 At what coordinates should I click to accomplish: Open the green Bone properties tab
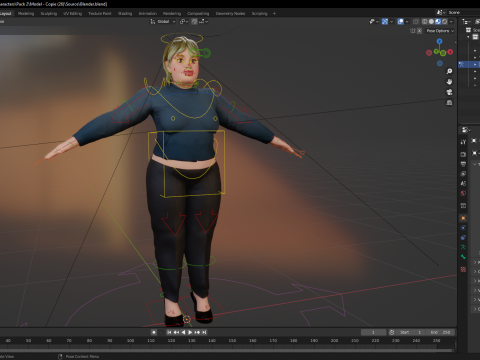[x=463, y=257]
